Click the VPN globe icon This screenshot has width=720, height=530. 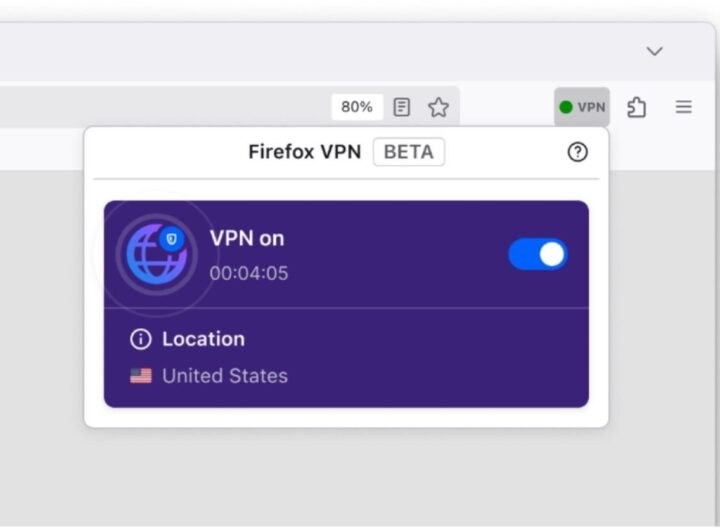[x=155, y=255]
